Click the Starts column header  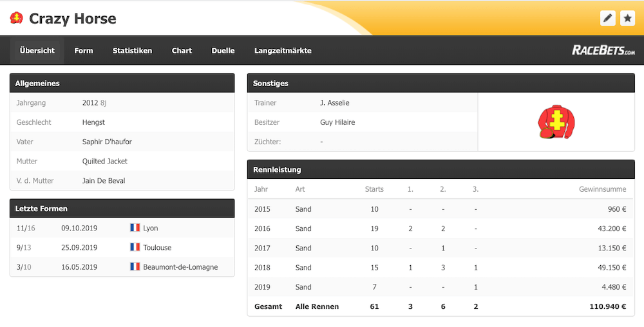pyautogui.click(x=374, y=189)
